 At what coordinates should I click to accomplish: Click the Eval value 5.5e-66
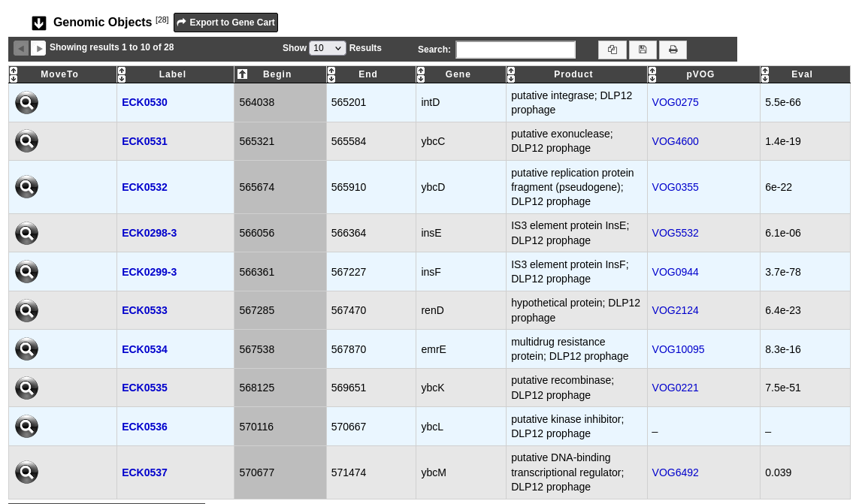point(783,102)
